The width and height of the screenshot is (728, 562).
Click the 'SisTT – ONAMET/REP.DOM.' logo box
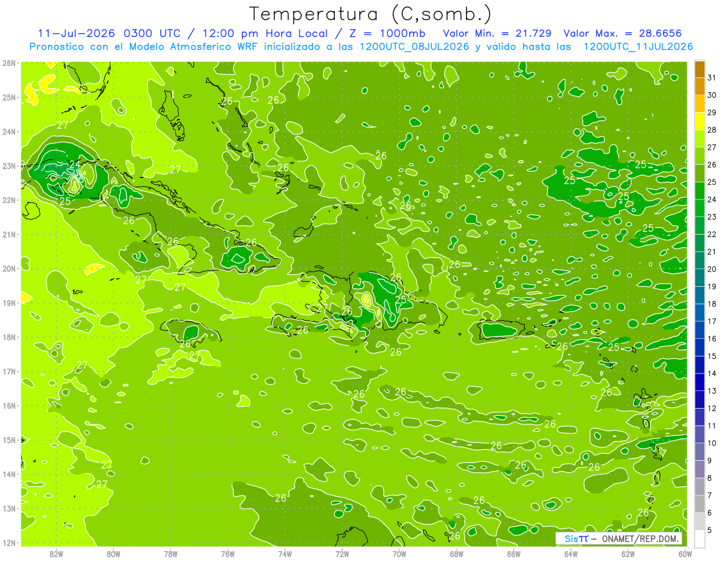point(619,538)
